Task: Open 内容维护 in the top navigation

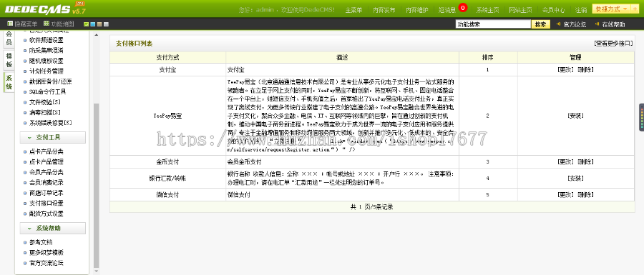Action: point(417,10)
